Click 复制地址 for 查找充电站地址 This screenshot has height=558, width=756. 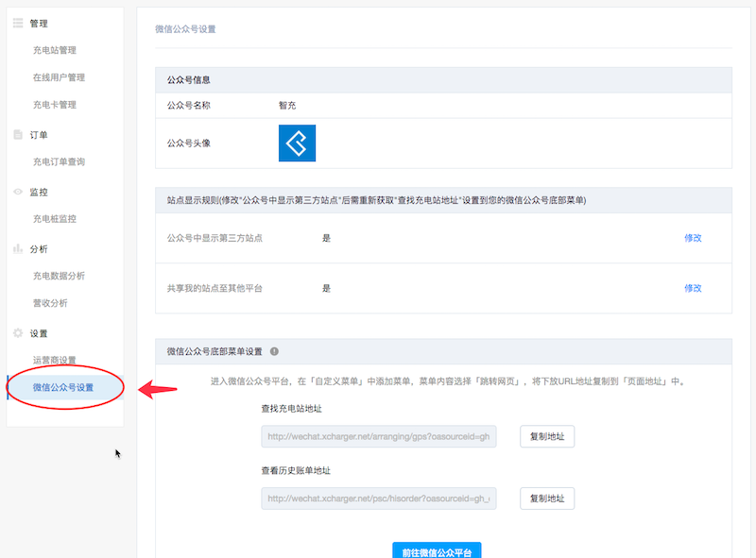pos(547,437)
